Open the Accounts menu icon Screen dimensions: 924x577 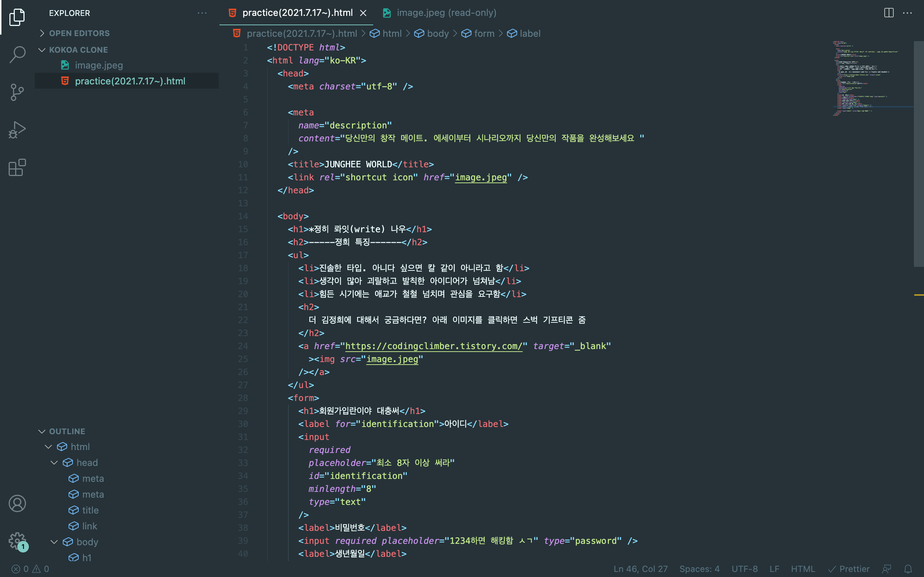point(17,503)
